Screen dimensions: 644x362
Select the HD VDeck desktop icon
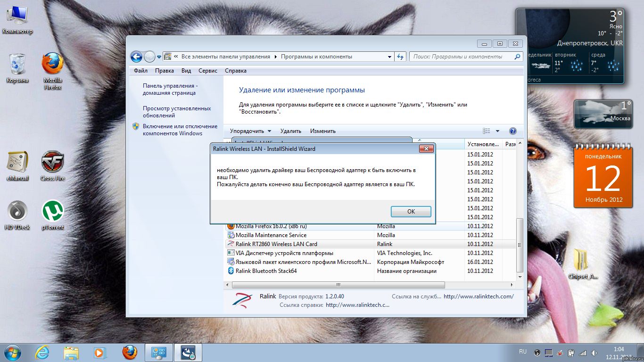coord(17,215)
